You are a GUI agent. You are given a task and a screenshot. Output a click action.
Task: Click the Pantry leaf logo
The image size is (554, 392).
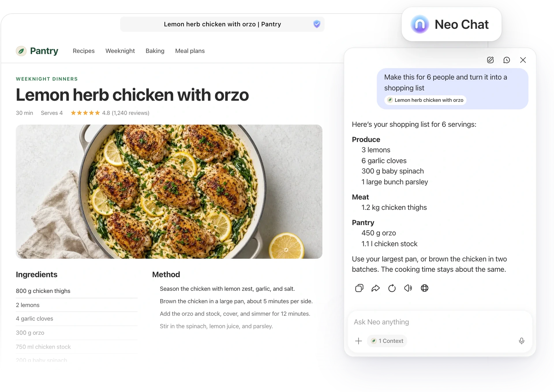pyautogui.click(x=21, y=51)
